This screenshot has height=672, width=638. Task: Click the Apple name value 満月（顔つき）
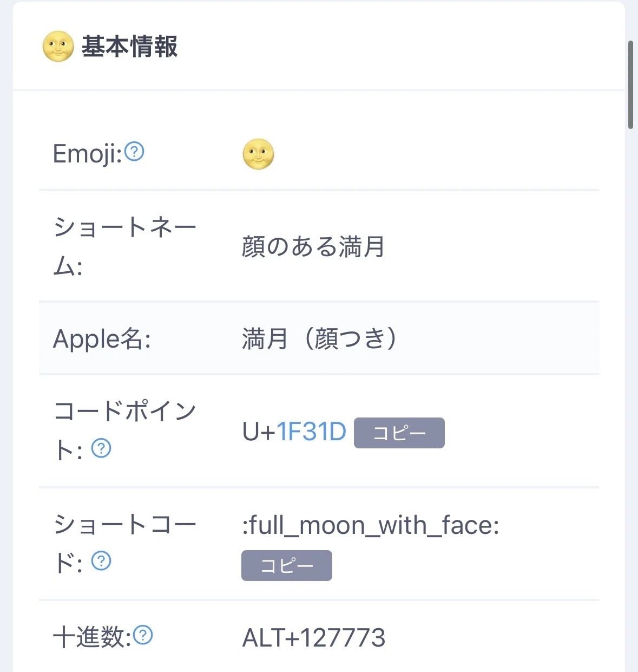coord(319,340)
